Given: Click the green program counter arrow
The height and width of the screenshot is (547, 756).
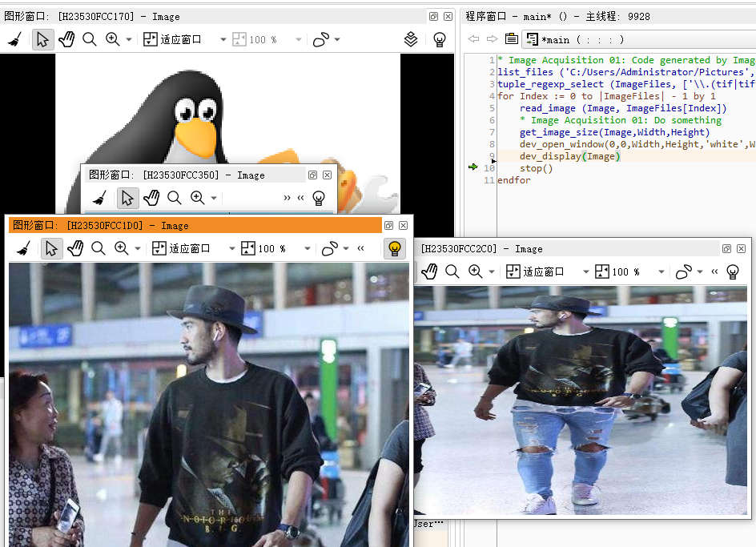Looking at the screenshot, I should click(472, 167).
